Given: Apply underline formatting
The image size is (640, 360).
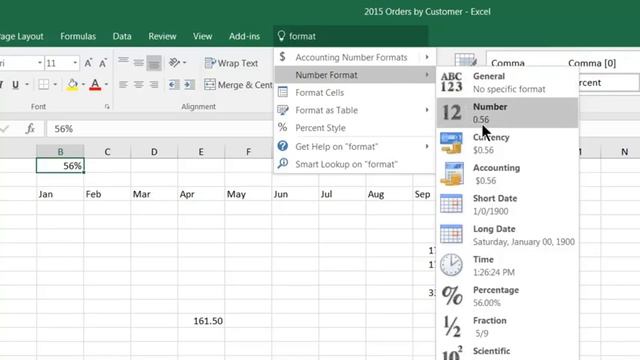Looking at the screenshot, I should pos(16,84).
